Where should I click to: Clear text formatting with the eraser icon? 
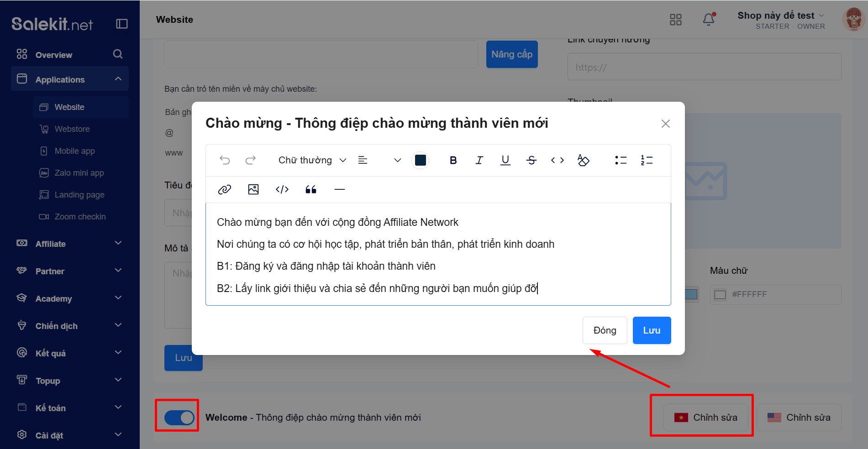[x=583, y=160]
